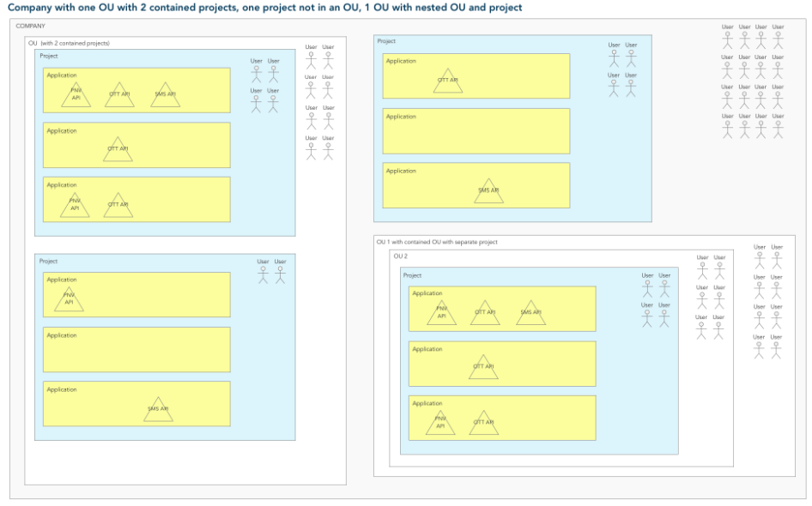
Task: Click PNV API triangle in bottom-left Project's top Application
Action: [x=69, y=300]
